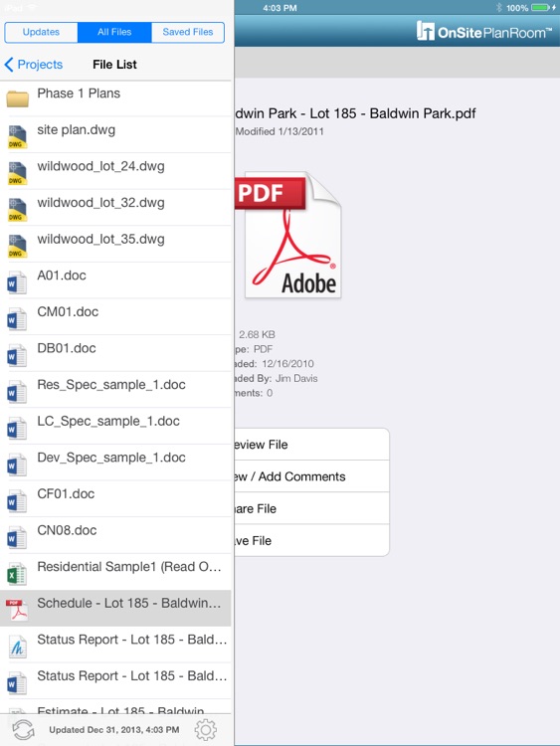The image size is (560, 746).
Task: Click the DB01.doc Word icon
Action: click(17, 355)
